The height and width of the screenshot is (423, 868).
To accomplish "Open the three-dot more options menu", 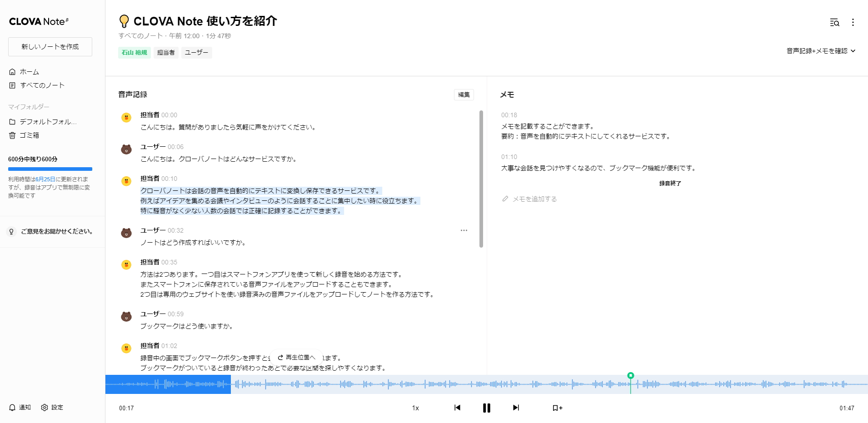I will [x=853, y=22].
